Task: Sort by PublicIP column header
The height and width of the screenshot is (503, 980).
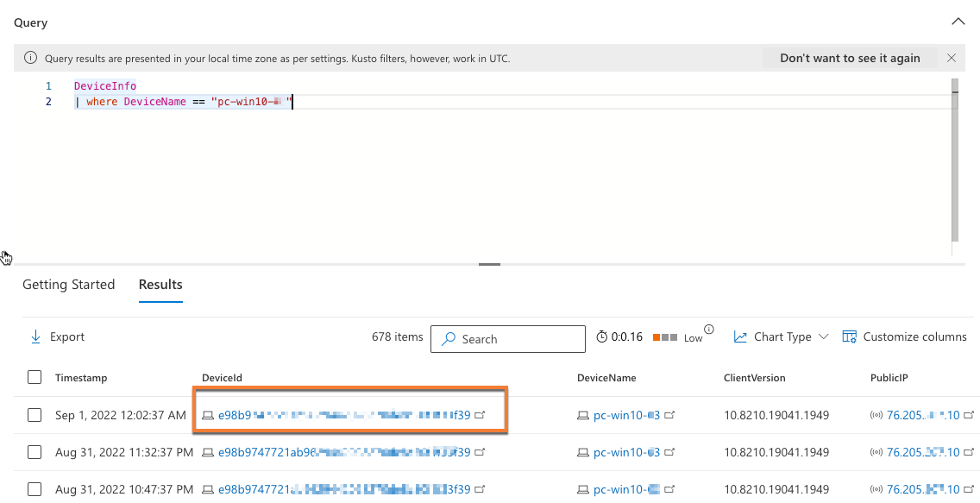Action: [889, 377]
